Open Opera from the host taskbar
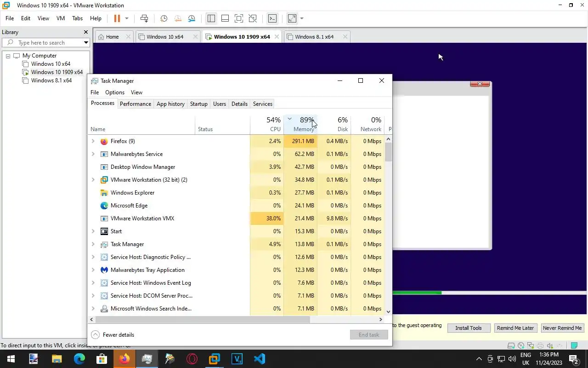Screen dimensions: 588x368 192,359
